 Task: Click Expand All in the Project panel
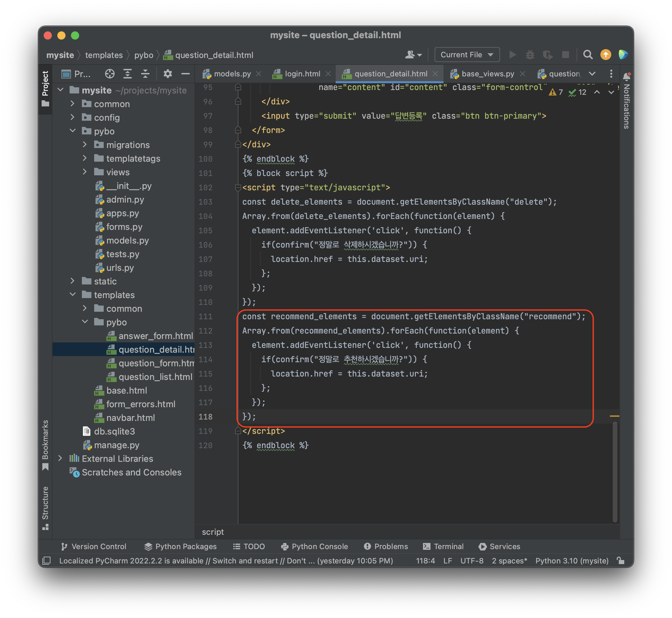128,74
